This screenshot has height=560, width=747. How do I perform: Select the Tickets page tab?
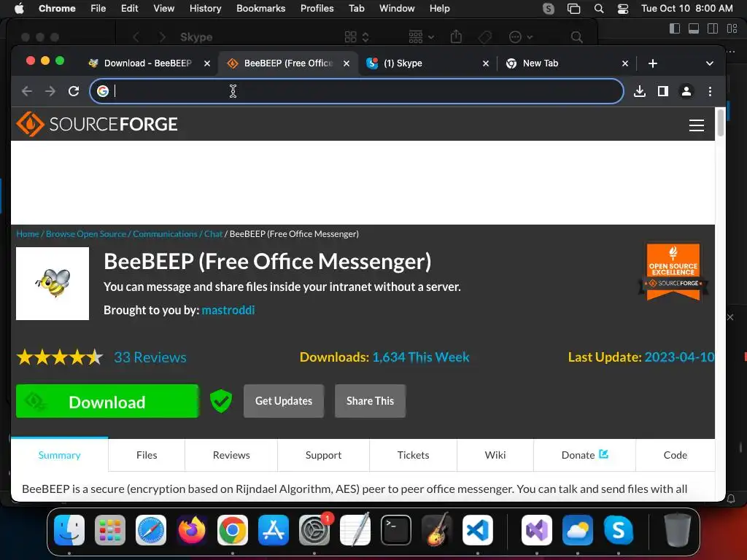pyautogui.click(x=413, y=455)
